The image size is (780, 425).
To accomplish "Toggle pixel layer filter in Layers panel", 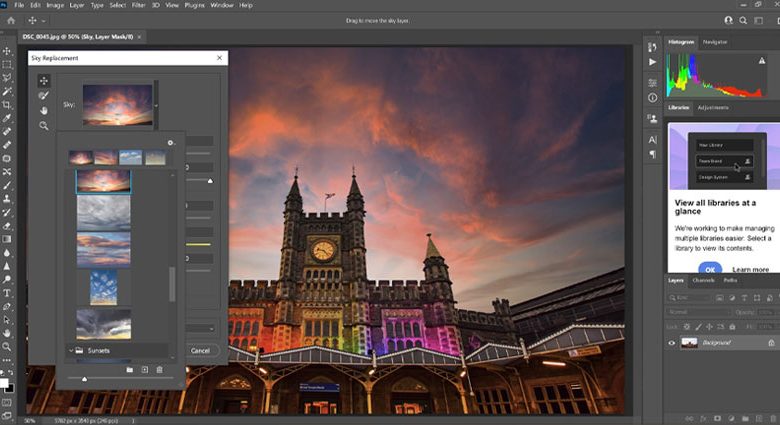I will (719, 298).
